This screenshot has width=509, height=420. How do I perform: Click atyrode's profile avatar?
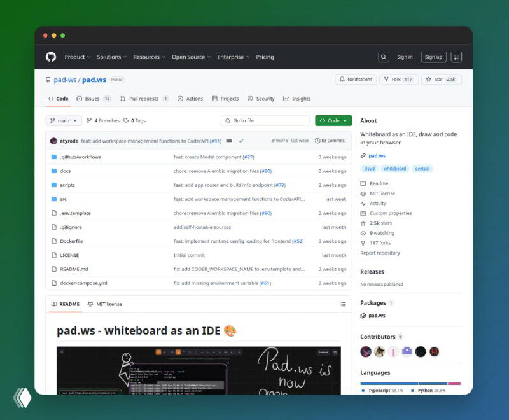53,141
